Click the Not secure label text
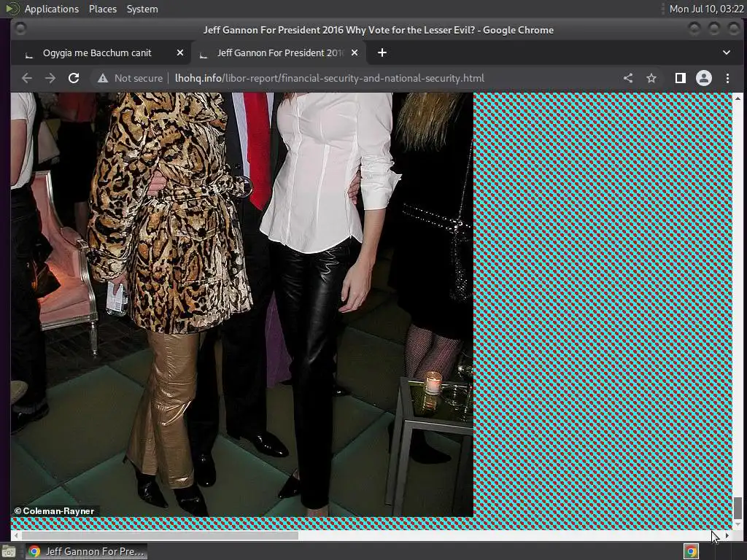 click(138, 78)
